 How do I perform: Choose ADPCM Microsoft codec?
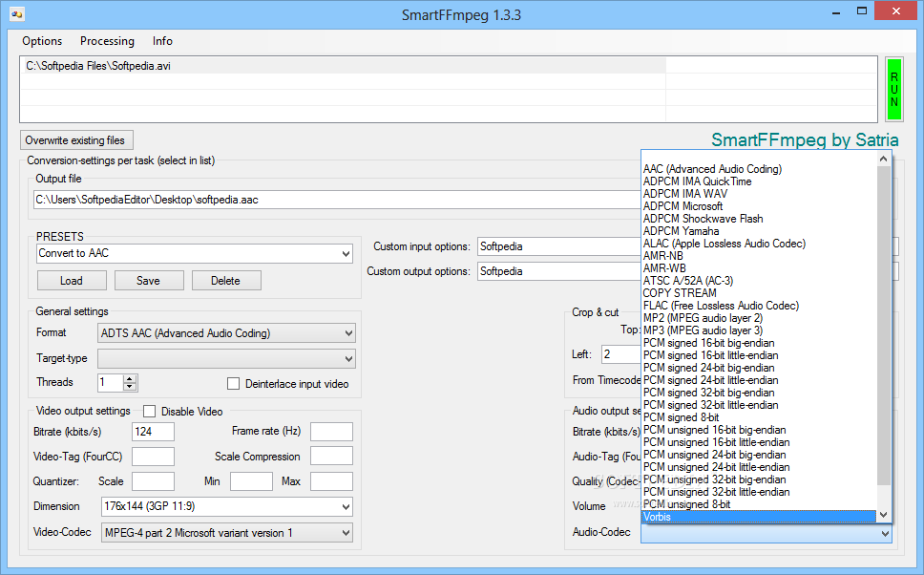[759, 206]
